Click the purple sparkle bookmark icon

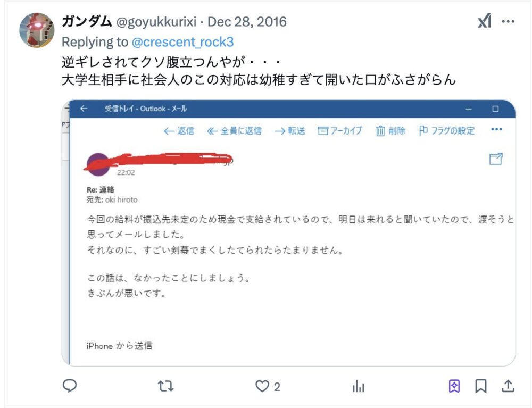pyautogui.click(x=454, y=386)
